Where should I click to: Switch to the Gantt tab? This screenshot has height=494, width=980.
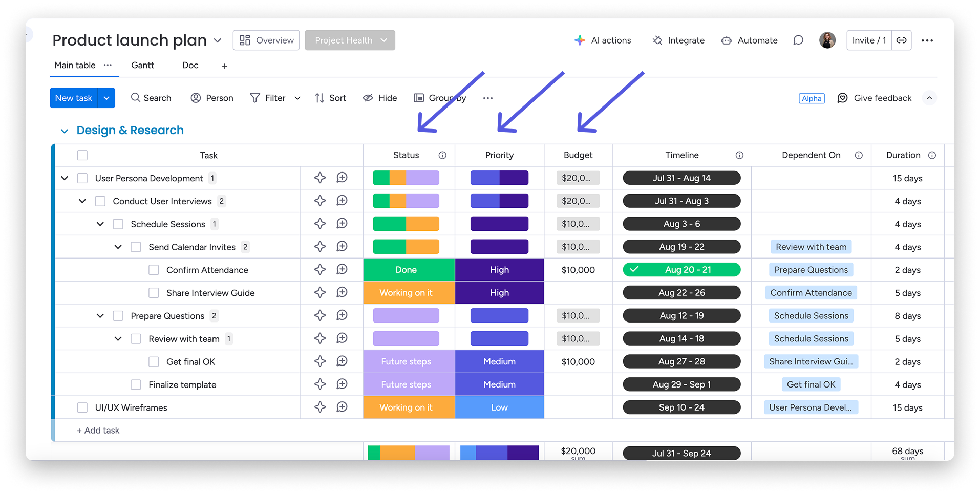(x=142, y=66)
